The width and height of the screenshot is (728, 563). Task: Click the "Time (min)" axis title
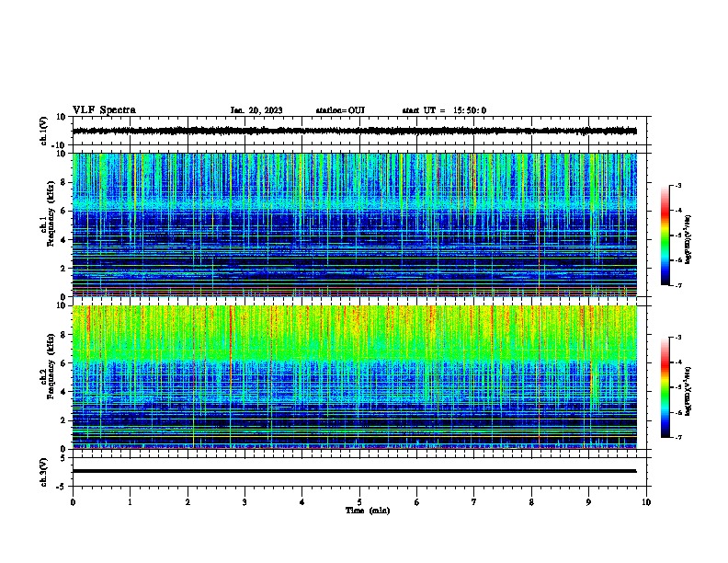(x=368, y=511)
